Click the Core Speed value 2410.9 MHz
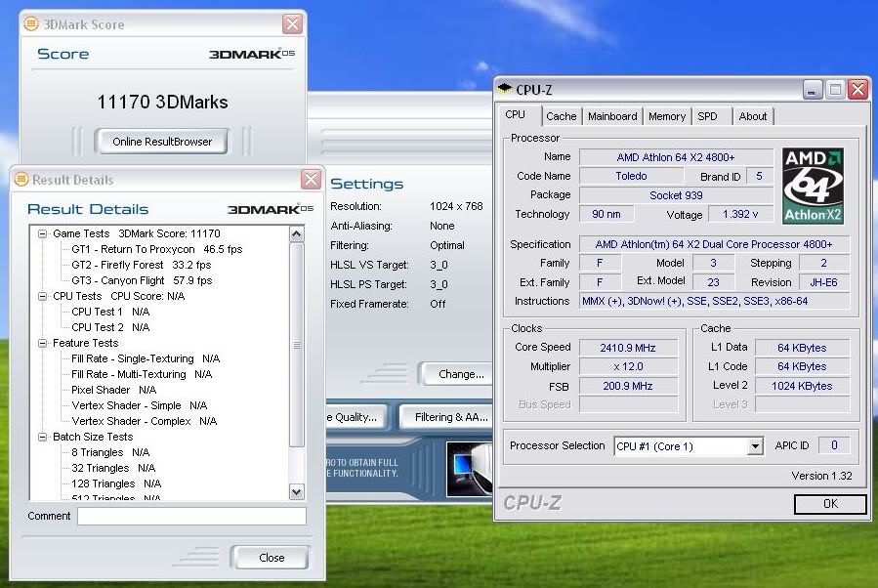Screen dimensions: 878x588 coord(628,348)
